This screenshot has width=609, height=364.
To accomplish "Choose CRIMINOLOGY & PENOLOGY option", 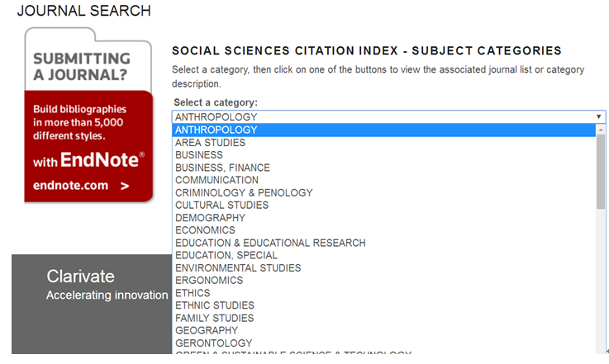I will point(244,192).
